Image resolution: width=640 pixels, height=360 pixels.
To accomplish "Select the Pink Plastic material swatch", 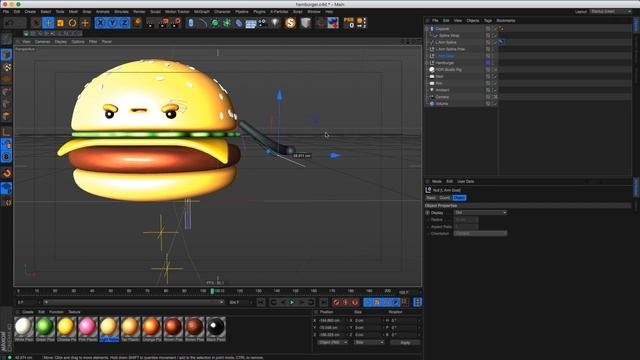I will pyautogui.click(x=88, y=327).
